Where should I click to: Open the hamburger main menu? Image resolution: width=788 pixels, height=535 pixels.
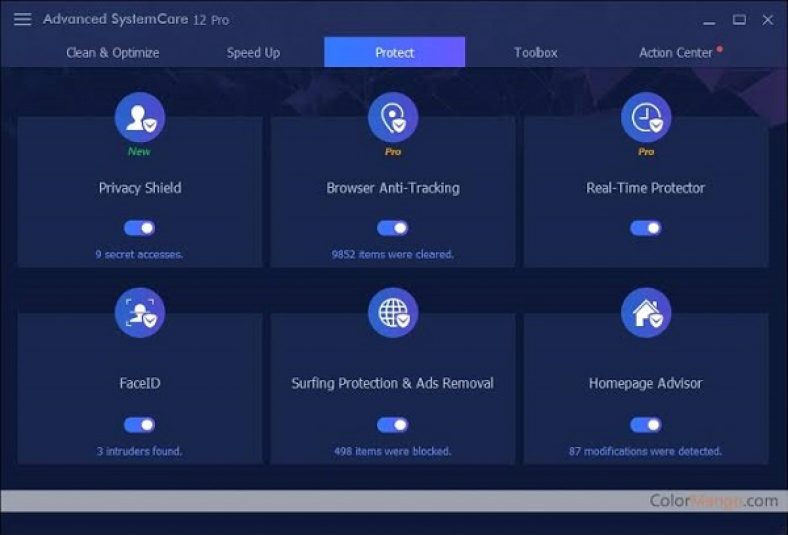(x=23, y=19)
